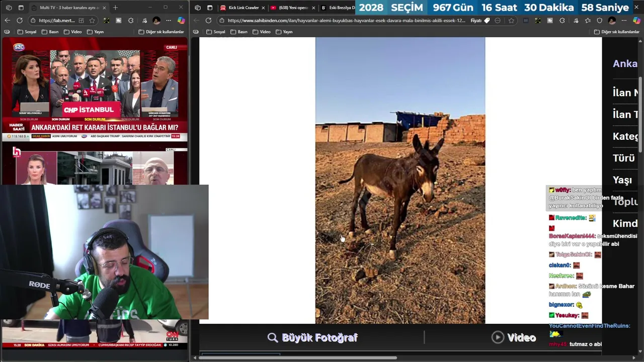Screen dimensions: 644x362
Task: Close the Kick Link Crawler tab
Action: tap(263, 8)
